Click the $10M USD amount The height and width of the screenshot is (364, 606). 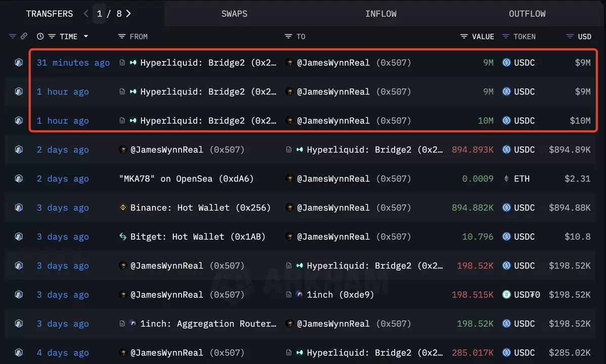click(x=580, y=121)
